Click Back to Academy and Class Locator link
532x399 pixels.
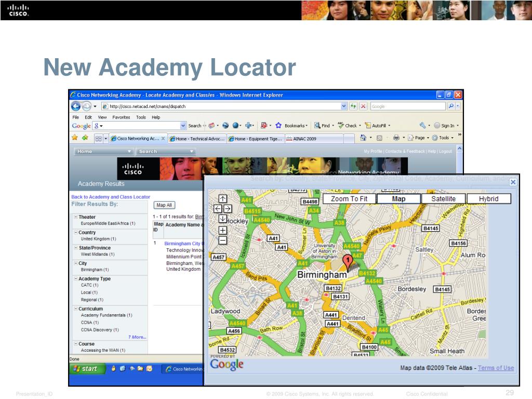click(111, 197)
